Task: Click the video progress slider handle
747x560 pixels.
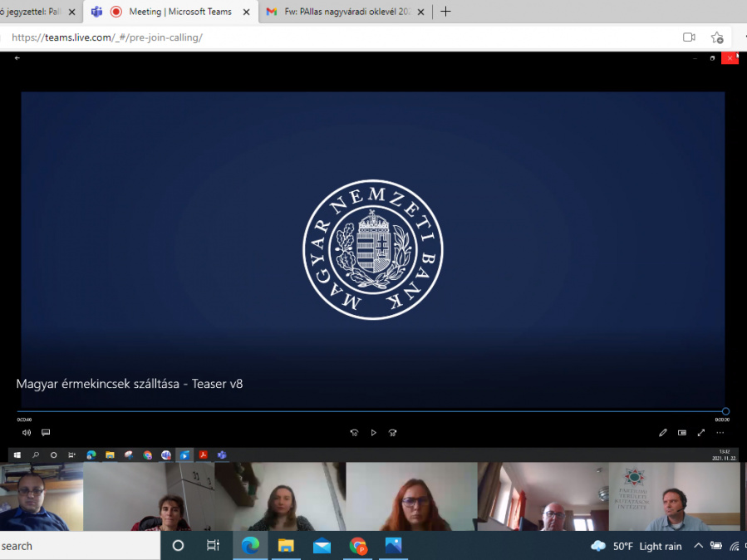Action: (x=725, y=411)
